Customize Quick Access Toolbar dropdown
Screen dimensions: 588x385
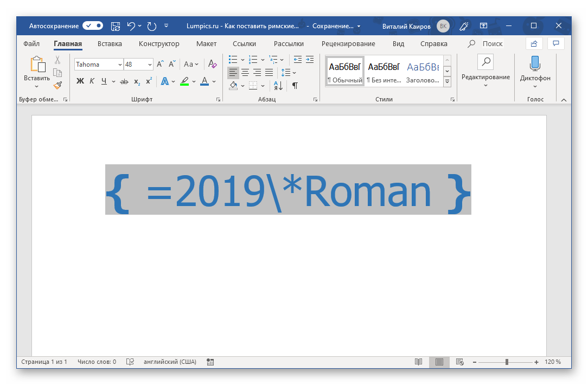(166, 26)
